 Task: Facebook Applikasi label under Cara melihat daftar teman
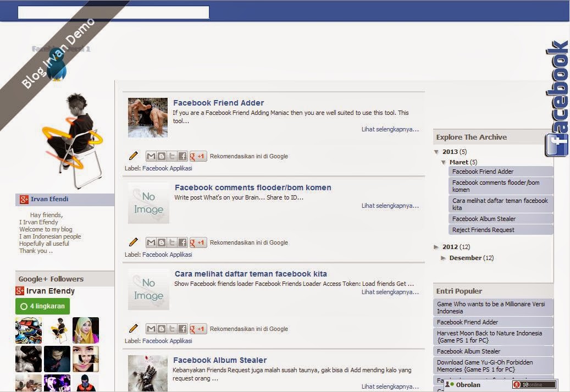[x=167, y=341]
